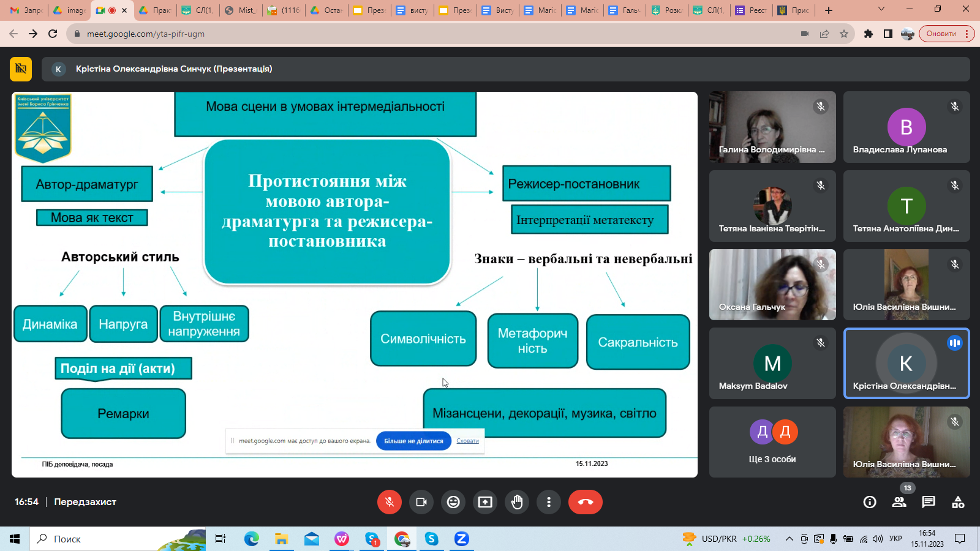The height and width of the screenshot is (551, 980).
Task: Click the 'Ще 3 особи' tile
Action: coord(772,442)
